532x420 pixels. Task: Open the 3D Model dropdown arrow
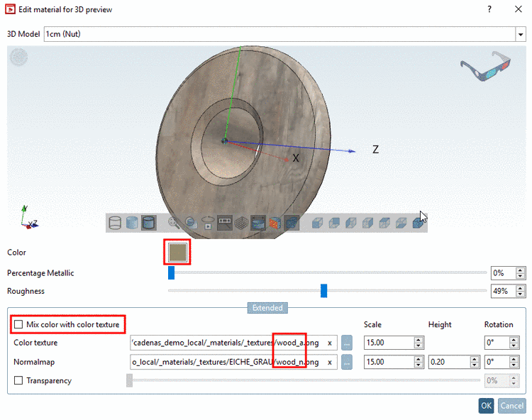521,34
